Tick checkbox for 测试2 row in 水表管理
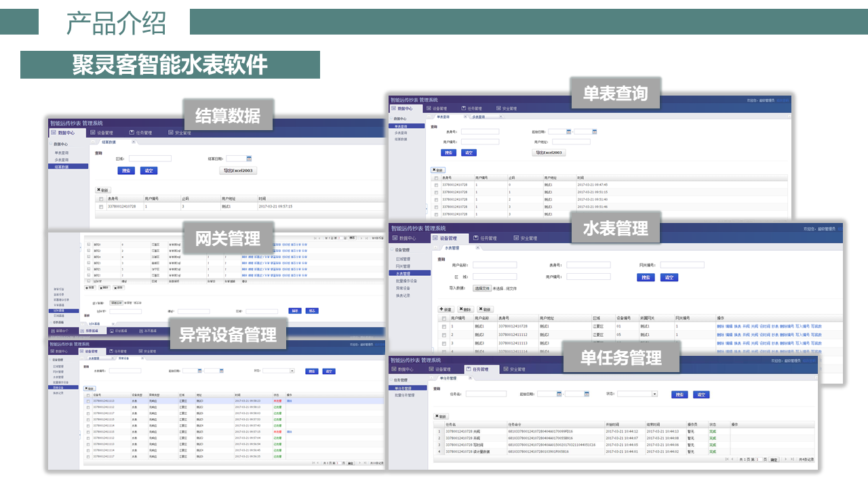The width and height of the screenshot is (868, 488). pyautogui.click(x=444, y=334)
